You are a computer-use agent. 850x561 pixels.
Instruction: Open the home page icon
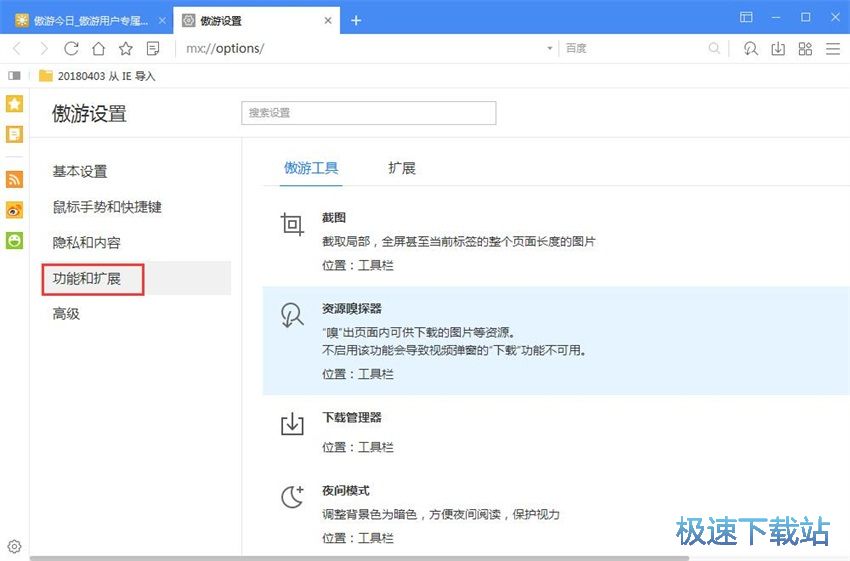click(x=99, y=49)
